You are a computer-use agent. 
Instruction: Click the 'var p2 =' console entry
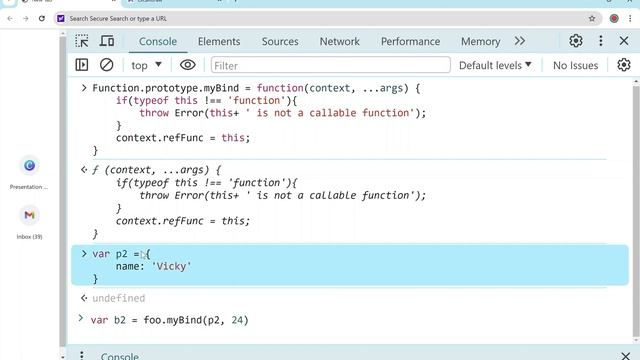click(x=350, y=266)
